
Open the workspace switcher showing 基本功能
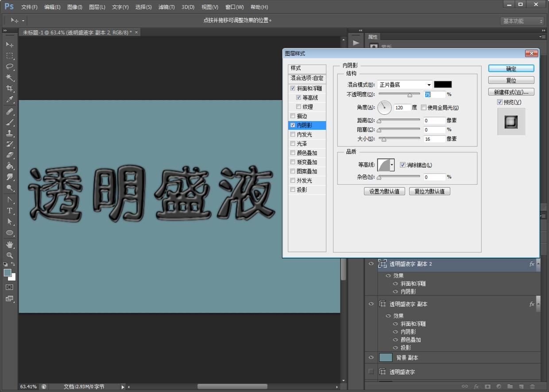(522, 20)
